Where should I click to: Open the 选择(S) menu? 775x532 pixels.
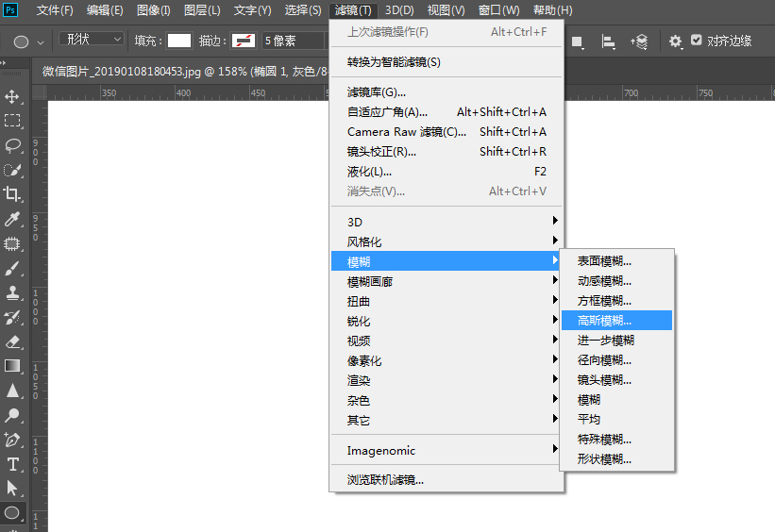pos(303,10)
